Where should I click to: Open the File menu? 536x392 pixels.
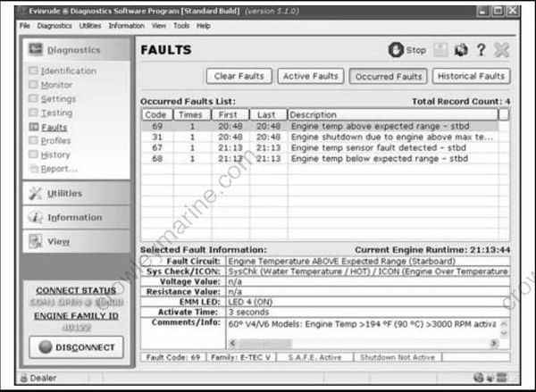click(x=25, y=26)
